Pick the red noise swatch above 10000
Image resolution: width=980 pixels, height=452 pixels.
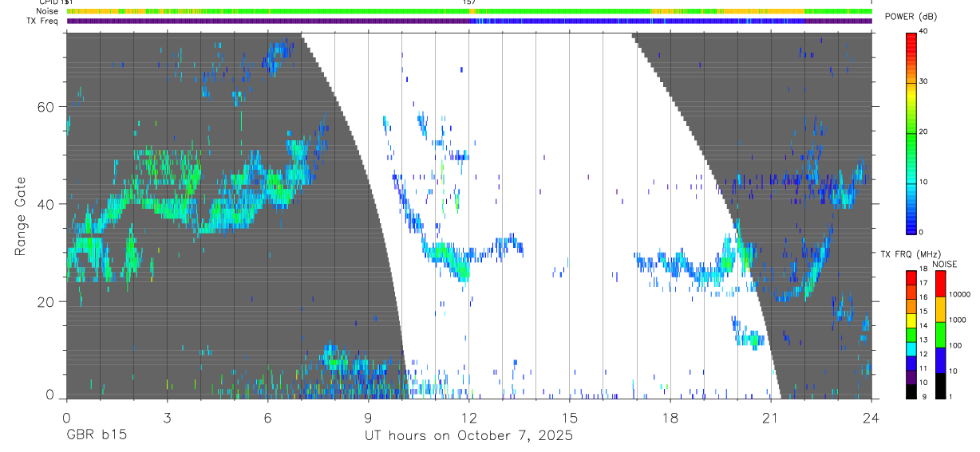coord(940,283)
